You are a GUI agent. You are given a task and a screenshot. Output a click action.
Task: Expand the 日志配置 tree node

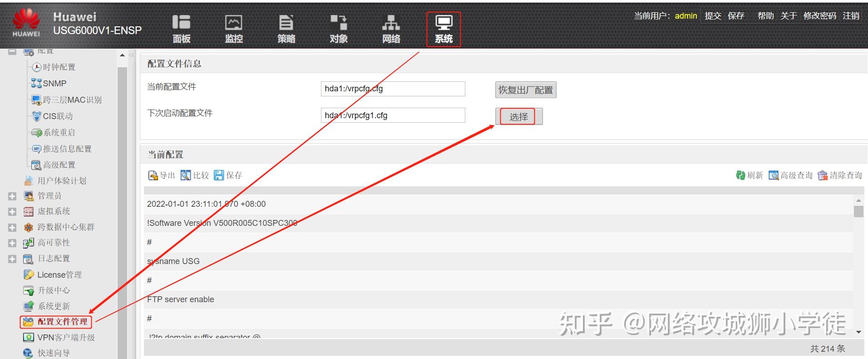[12, 259]
